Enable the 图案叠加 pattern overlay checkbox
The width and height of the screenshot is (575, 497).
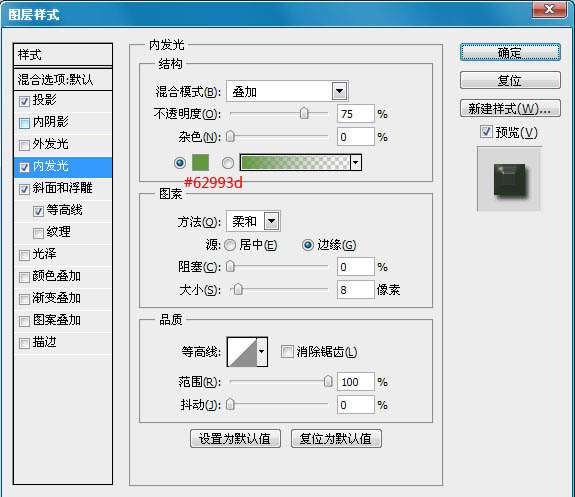click(x=24, y=322)
